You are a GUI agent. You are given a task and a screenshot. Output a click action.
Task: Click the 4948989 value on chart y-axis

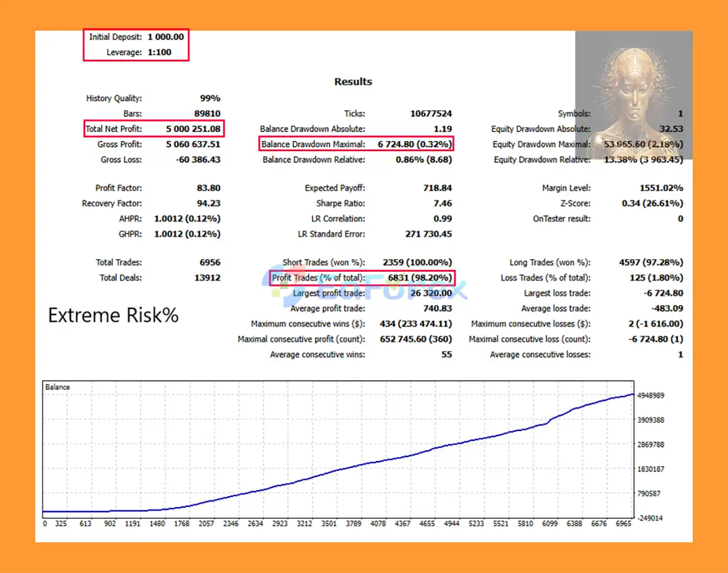pos(650,395)
